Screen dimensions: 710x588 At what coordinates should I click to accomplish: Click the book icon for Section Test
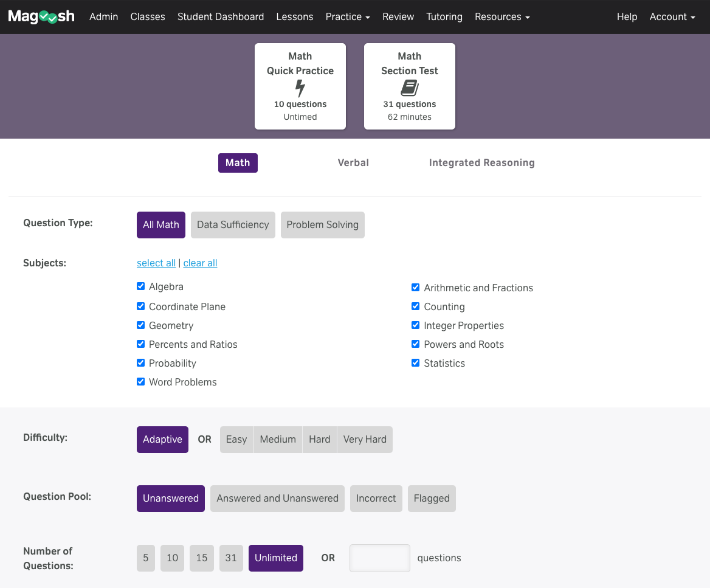coord(409,88)
